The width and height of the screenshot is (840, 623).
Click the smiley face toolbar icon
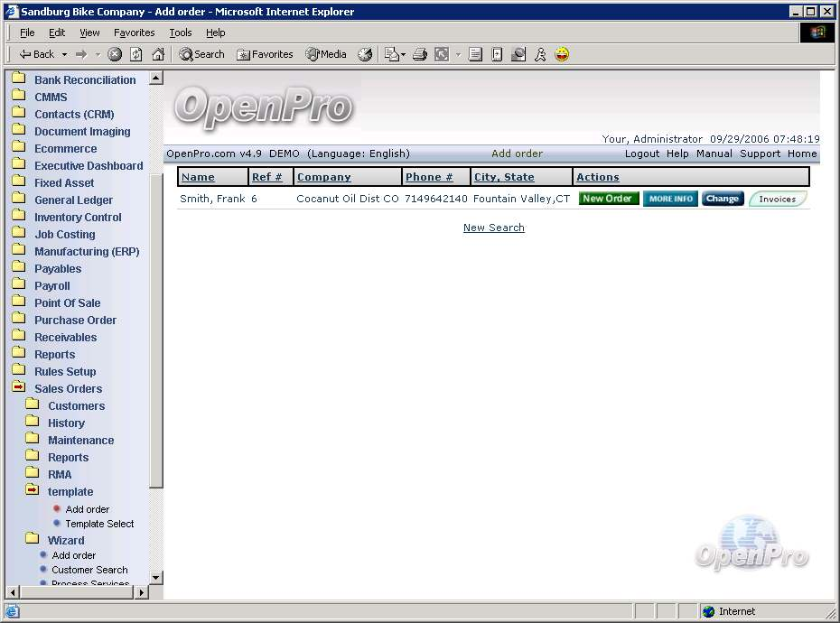coord(562,54)
